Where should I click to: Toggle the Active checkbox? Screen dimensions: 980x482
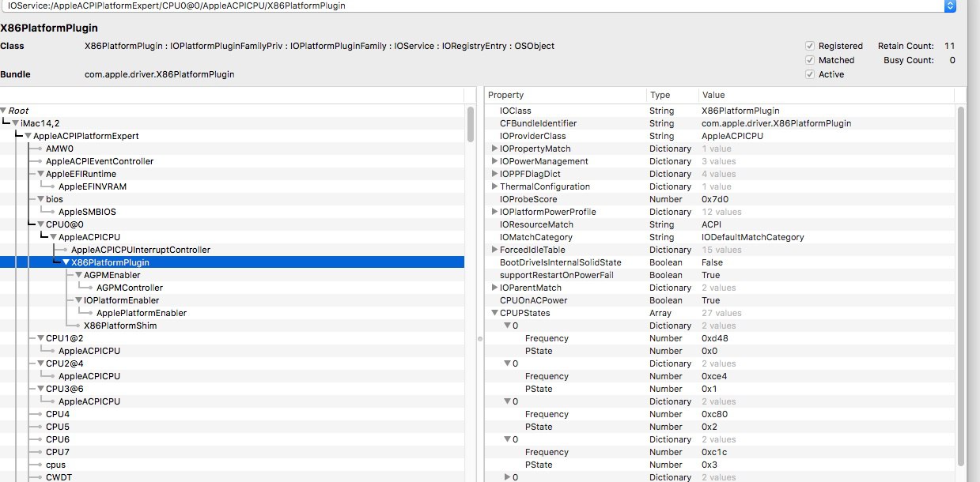[x=810, y=74]
